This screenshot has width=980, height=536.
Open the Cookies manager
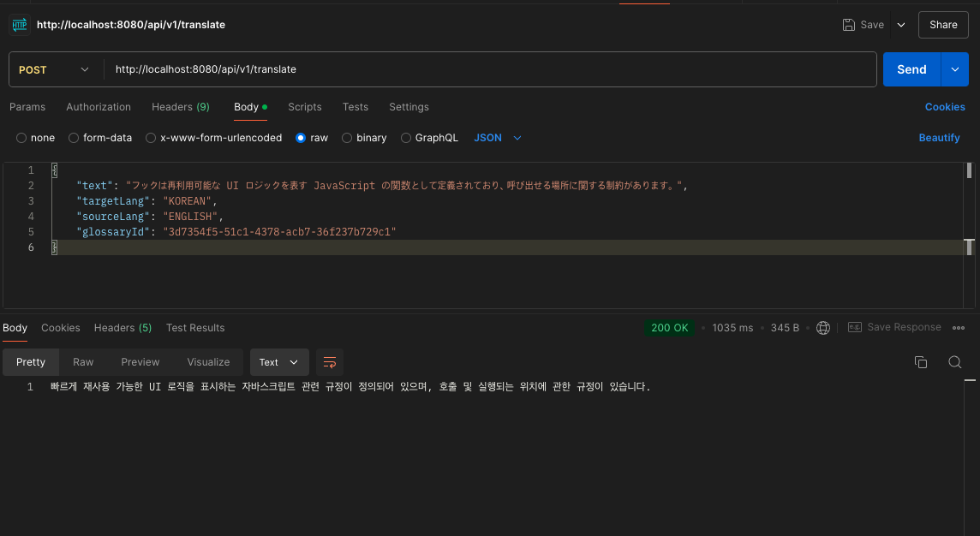point(945,106)
